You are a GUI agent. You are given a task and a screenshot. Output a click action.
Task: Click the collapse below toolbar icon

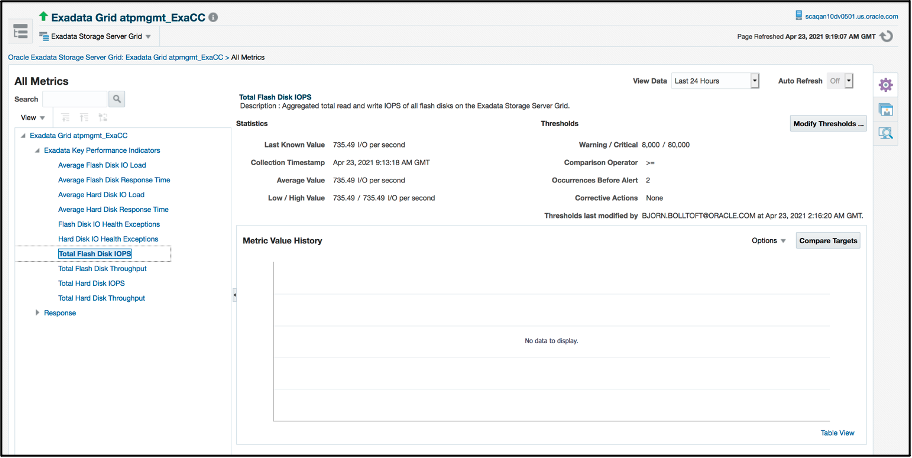click(x=84, y=118)
